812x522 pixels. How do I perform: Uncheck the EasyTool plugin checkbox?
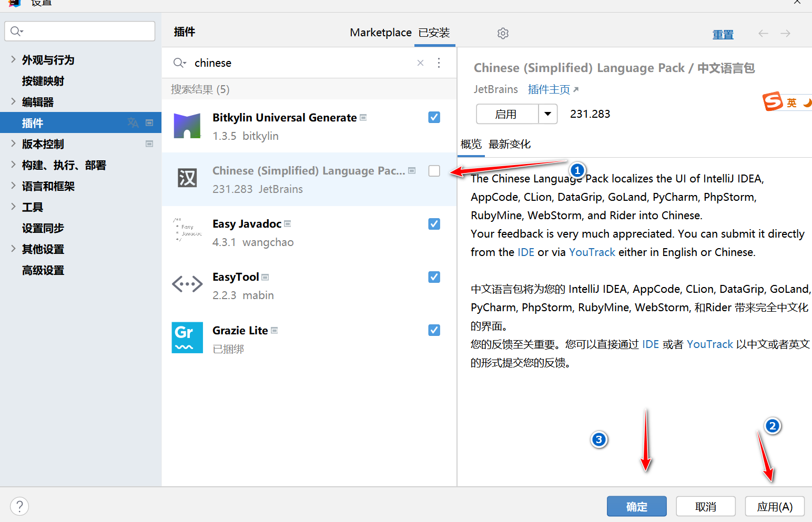(x=434, y=277)
